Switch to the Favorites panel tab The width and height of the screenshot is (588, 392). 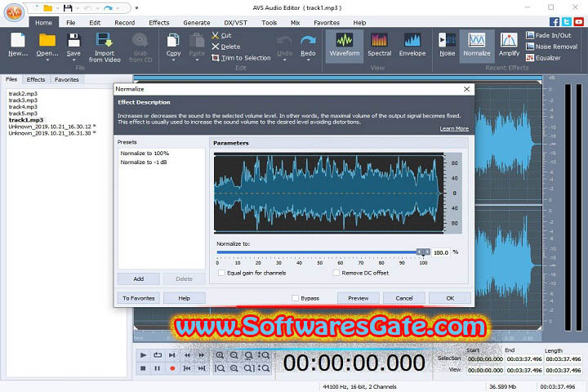(66, 79)
